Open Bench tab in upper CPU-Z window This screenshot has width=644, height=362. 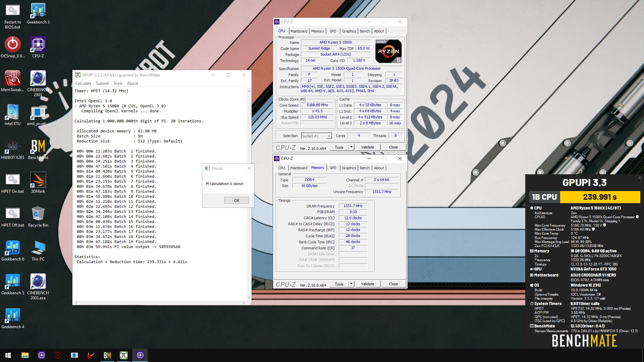pos(365,31)
